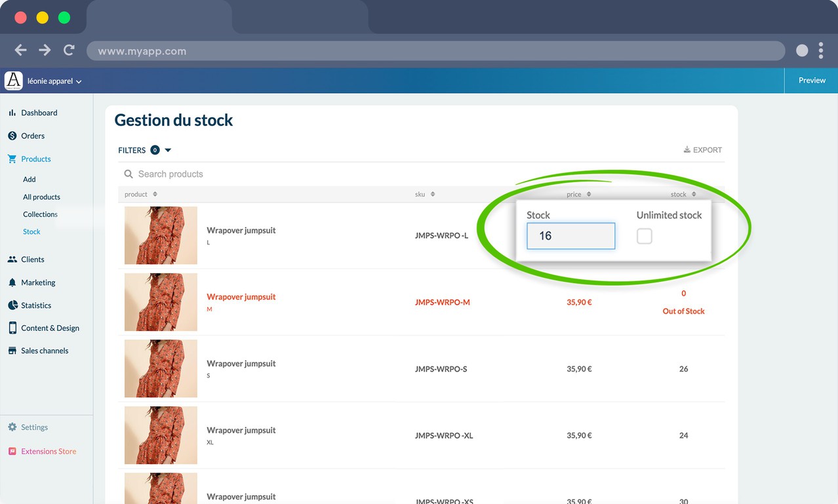Viewport: 838px width, 504px height.
Task: Select Add under Products
Action: tap(30, 179)
